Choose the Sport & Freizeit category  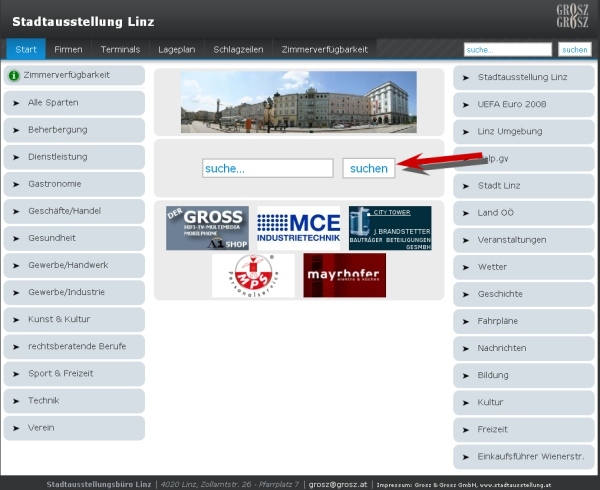pyautogui.click(x=74, y=374)
